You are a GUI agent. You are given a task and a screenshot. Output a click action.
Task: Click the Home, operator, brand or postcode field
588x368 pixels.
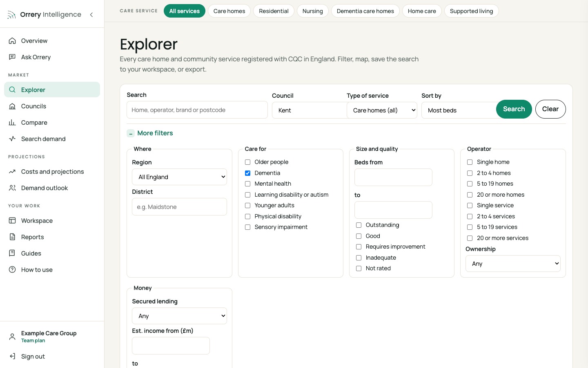(197, 110)
